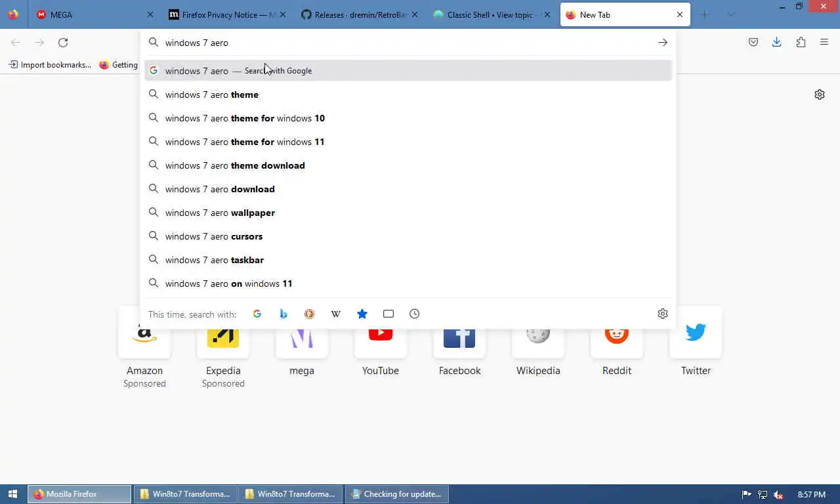
Task: Choose 'windows 7 aero theme for windows 10'
Action: pyautogui.click(x=408, y=118)
